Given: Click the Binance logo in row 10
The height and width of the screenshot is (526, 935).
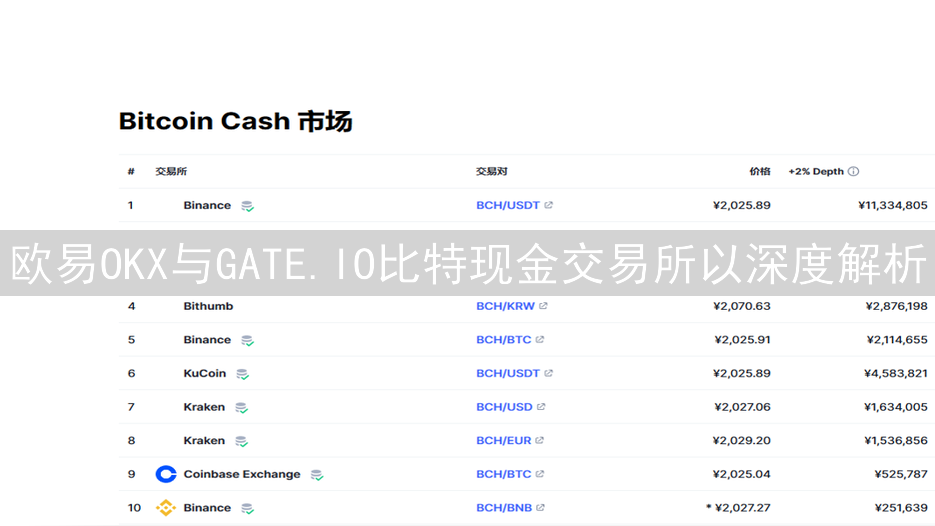Looking at the screenshot, I should 166,508.
